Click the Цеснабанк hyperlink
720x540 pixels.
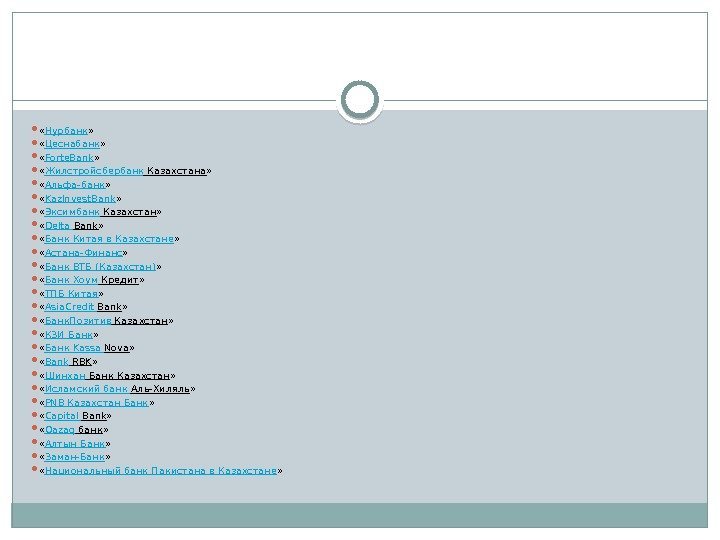[72, 144]
